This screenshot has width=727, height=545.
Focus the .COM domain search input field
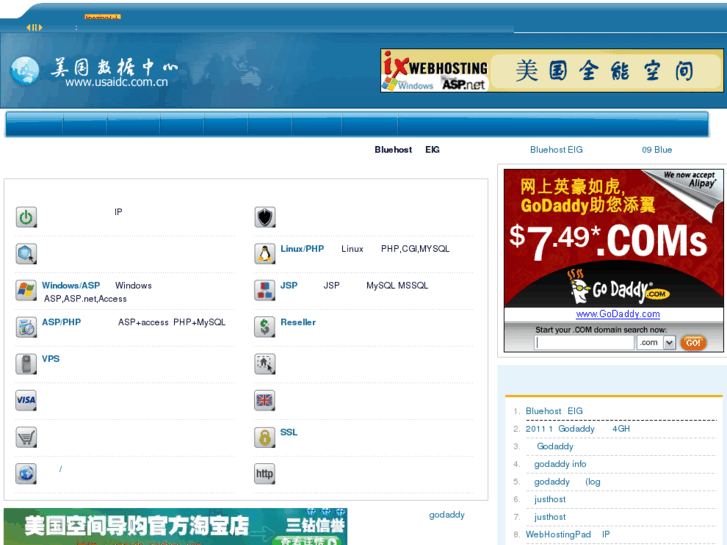pyautogui.click(x=584, y=343)
